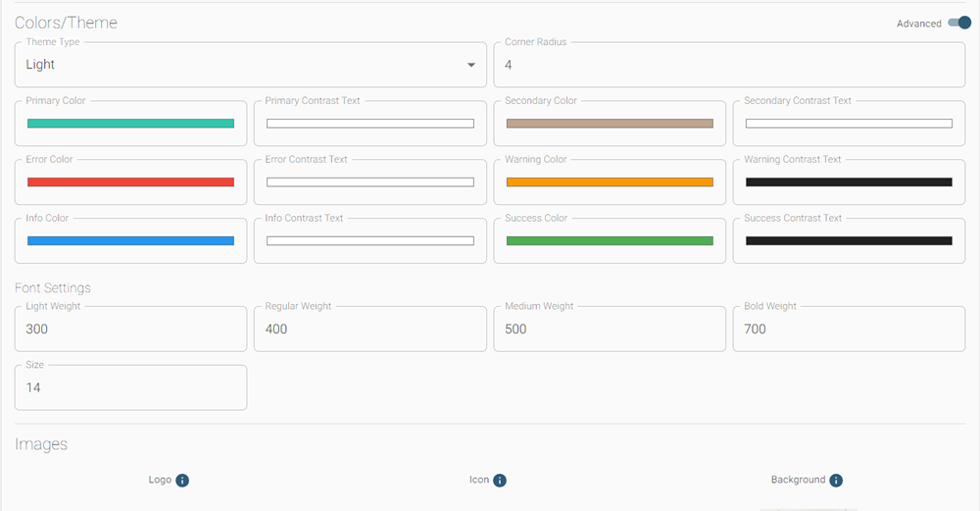Click the Light Weight input field

[130, 330]
